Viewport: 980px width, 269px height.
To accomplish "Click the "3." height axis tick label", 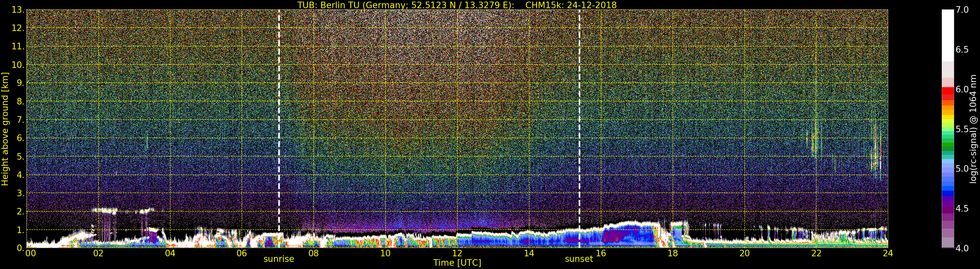I will (20, 193).
